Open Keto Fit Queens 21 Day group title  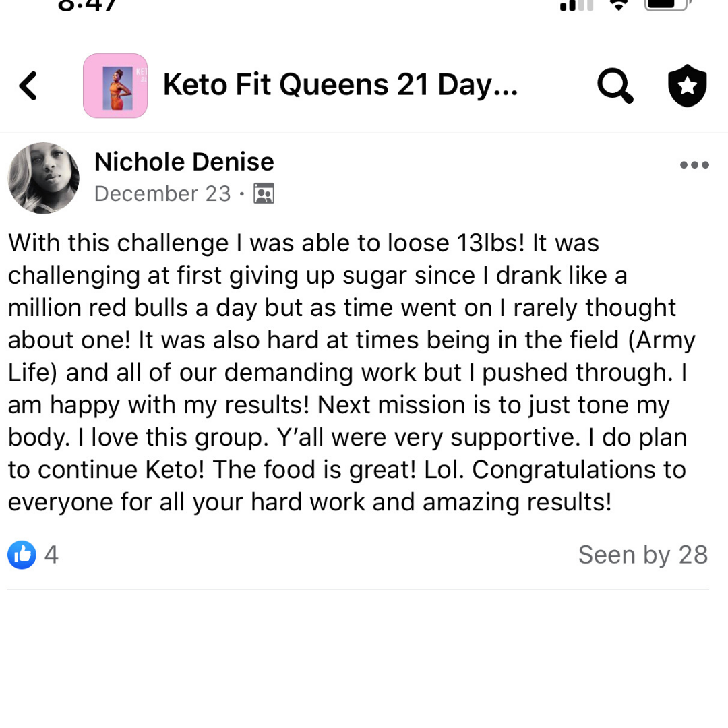(340, 85)
